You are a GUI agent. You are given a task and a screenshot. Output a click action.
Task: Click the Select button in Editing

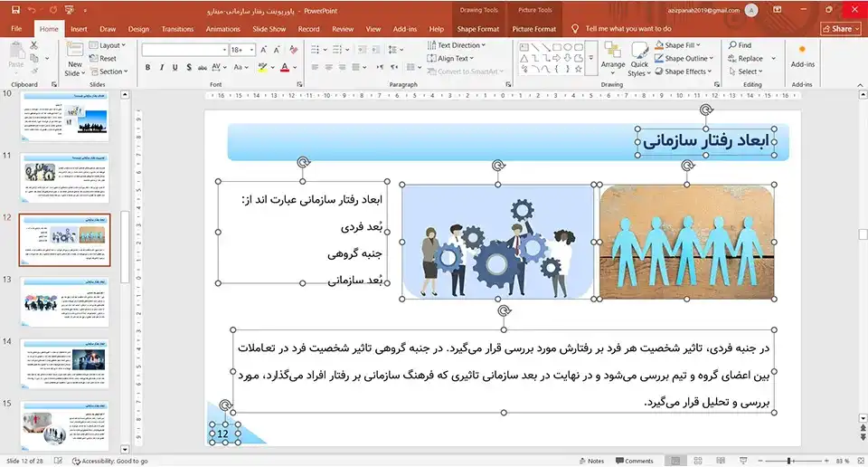(x=746, y=71)
